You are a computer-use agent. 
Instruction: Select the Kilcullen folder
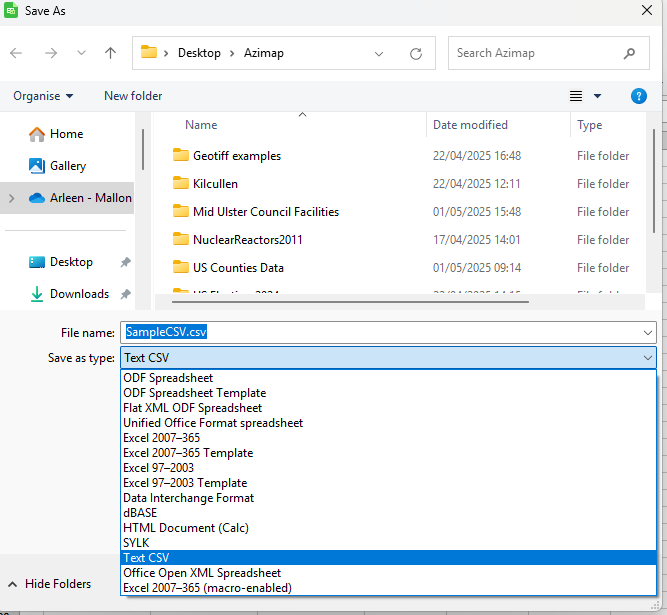click(x=215, y=184)
